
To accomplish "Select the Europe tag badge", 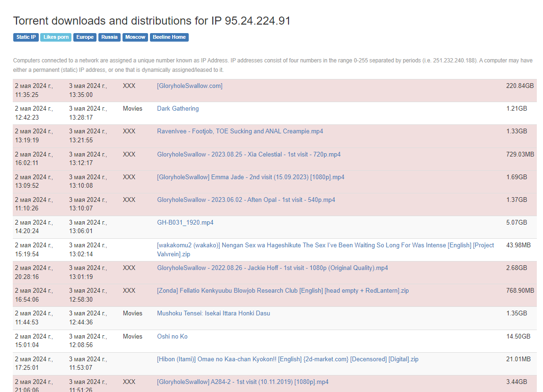I will click(85, 37).
